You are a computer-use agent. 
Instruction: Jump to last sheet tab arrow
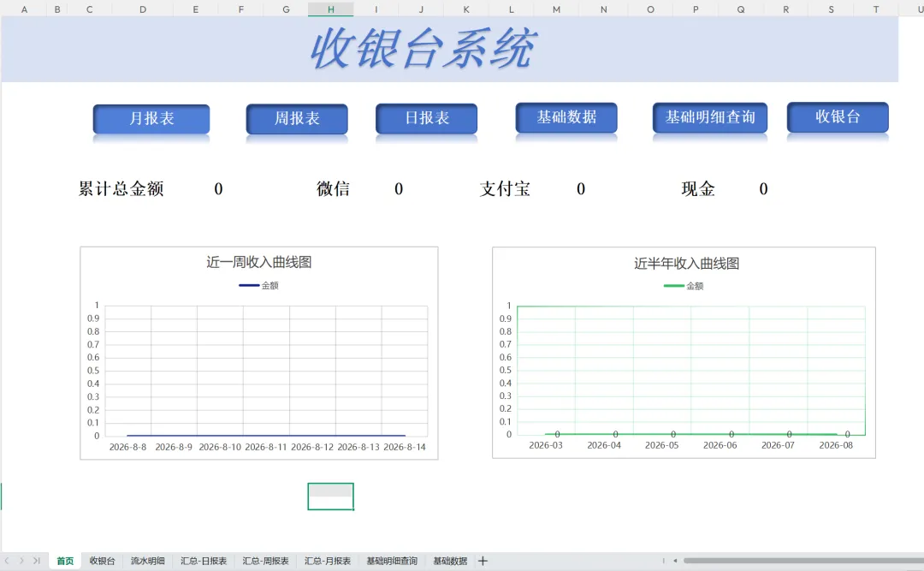[x=36, y=561]
